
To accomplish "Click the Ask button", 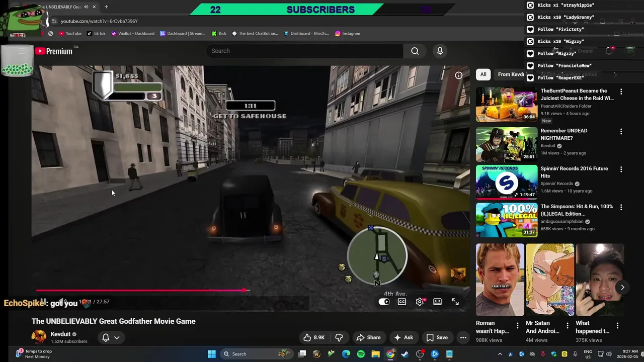I will click(x=404, y=337).
